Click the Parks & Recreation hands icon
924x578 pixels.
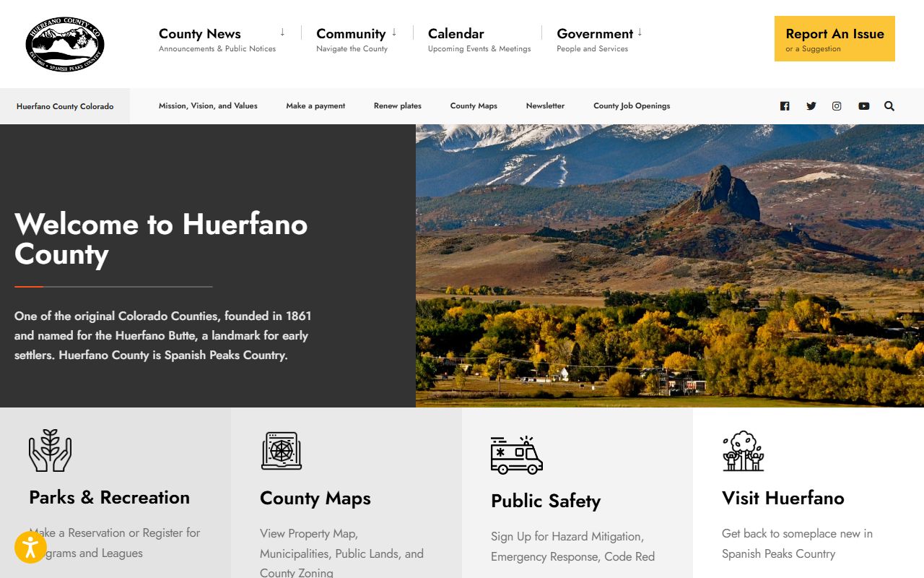(50, 450)
